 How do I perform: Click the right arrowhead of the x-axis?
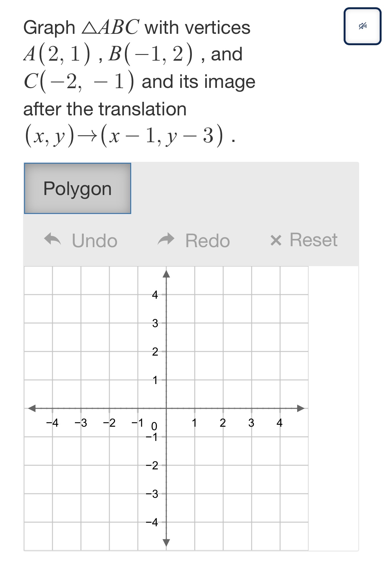click(300, 408)
